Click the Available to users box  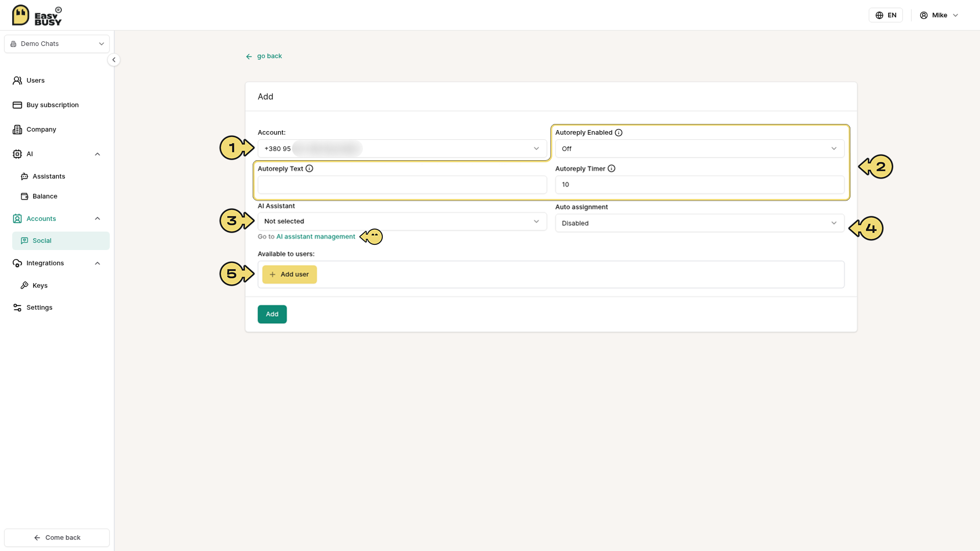point(551,274)
